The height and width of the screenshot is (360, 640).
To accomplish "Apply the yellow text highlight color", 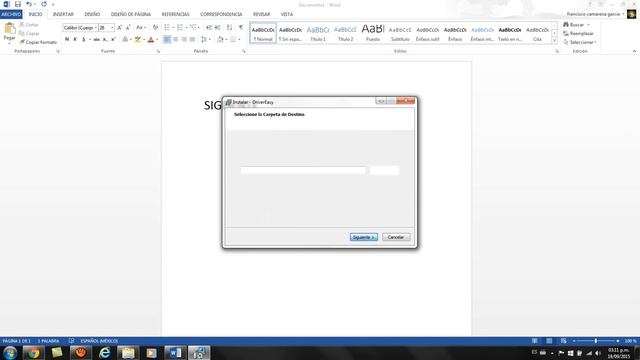I will 138,40.
